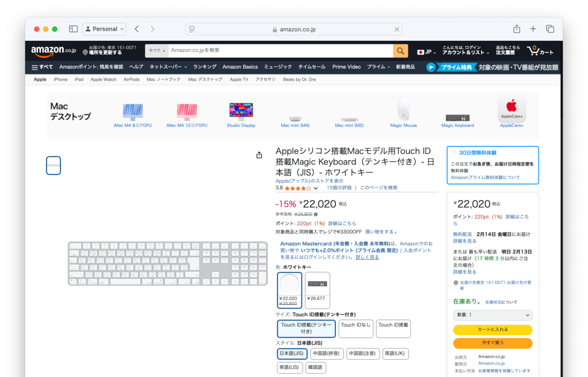Check the 30日間無料体験 checkbox
Image resolution: width=588 pixels, height=377 pixels.
click(x=453, y=153)
